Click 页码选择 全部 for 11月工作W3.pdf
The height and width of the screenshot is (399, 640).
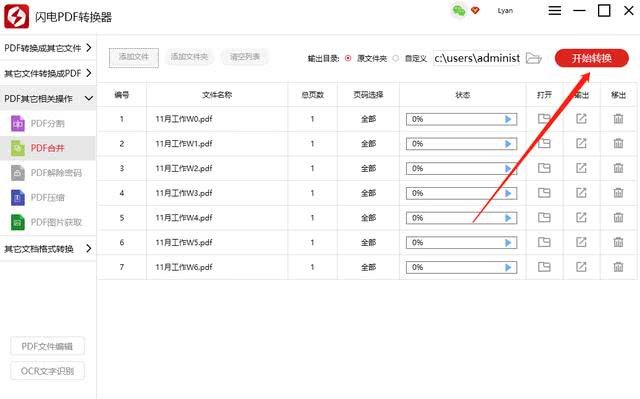368,193
